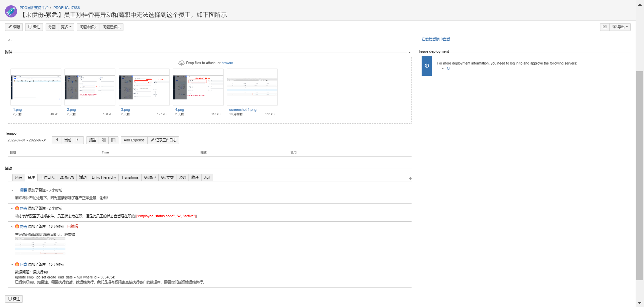
Task: Go to previous Tempo period arrow
Action: click(x=57, y=140)
